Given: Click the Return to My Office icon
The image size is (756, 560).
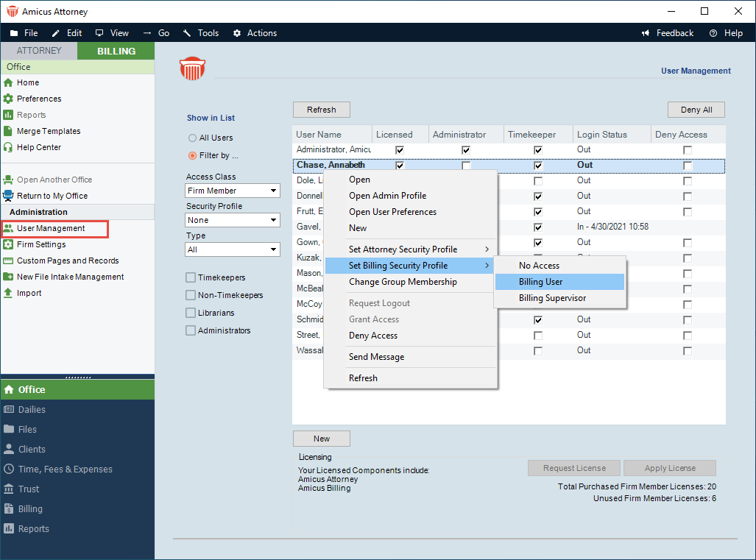Looking at the screenshot, I should 8,196.
